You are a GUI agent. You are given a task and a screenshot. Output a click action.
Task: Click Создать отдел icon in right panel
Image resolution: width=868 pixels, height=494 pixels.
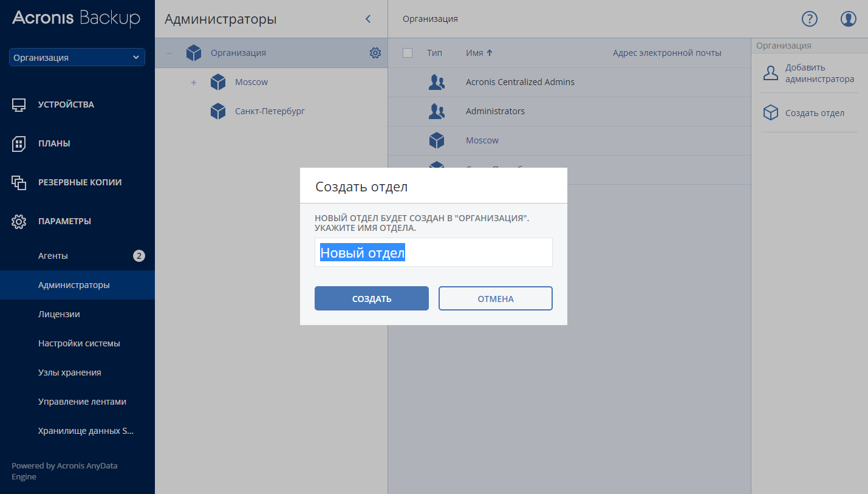[x=770, y=112]
